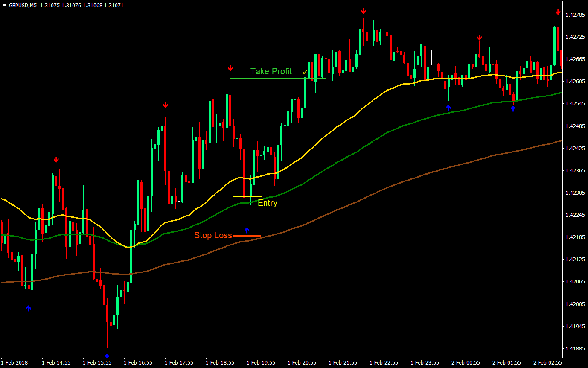588x368 pixels.
Task: Select the Take Profit text label
Action: pos(271,71)
